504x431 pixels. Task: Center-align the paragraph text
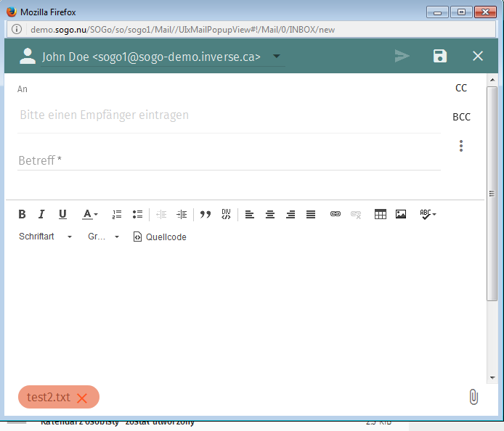point(270,214)
